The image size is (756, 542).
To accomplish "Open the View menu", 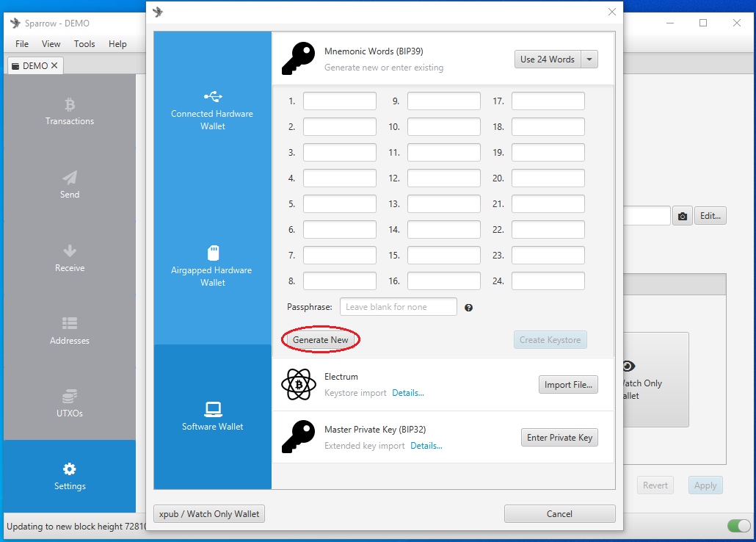I will coord(51,44).
